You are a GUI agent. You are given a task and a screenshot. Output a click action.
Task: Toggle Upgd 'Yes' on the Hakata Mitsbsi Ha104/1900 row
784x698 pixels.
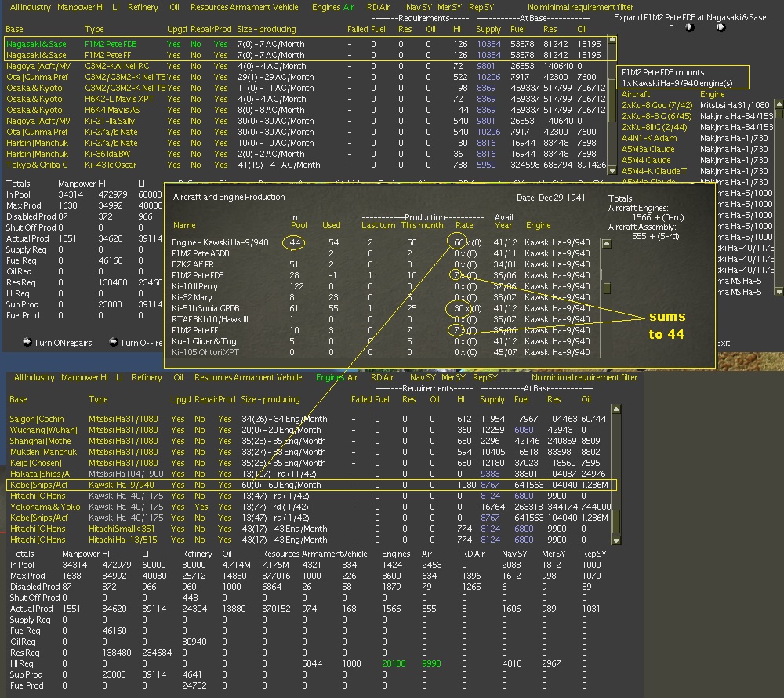[177, 474]
